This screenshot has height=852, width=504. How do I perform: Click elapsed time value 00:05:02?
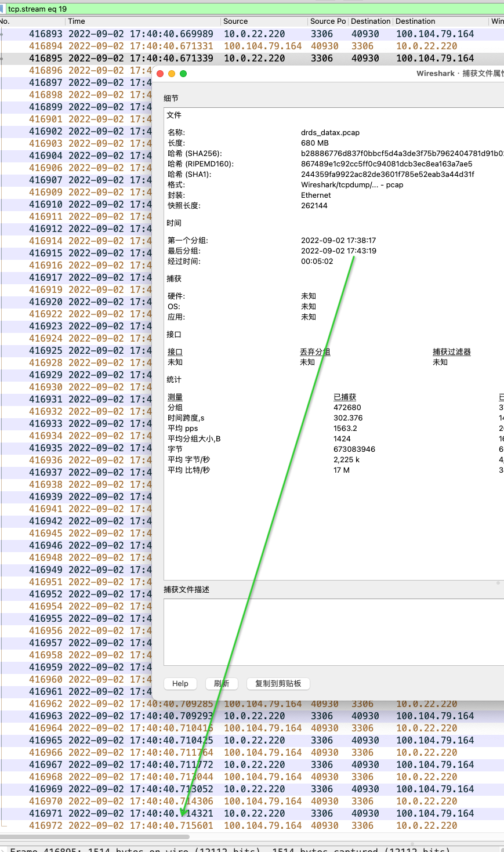pyautogui.click(x=317, y=262)
